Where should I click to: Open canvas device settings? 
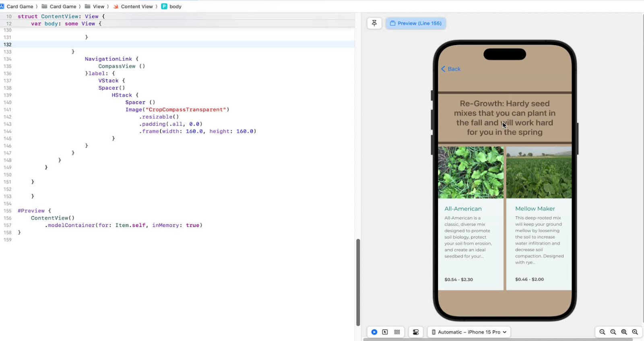[x=416, y=332]
